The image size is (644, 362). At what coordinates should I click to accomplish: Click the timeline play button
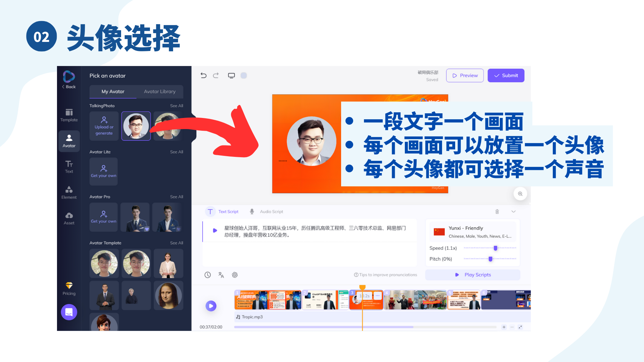pos(211,306)
